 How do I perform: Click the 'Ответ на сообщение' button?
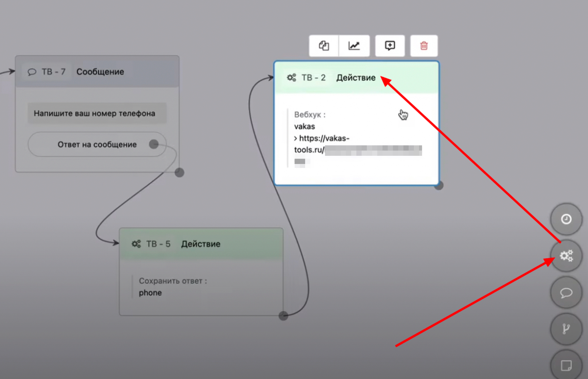(97, 144)
